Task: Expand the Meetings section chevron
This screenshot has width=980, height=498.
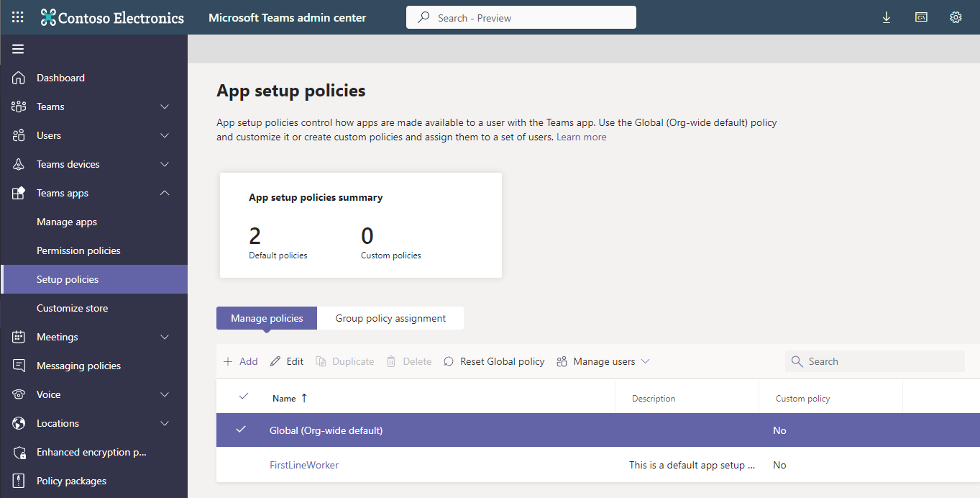Action: pyautogui.click(x=165, y=337)
